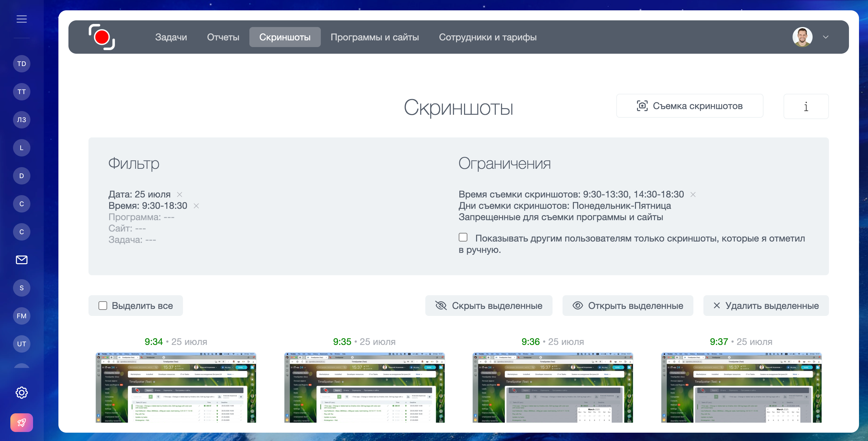Image resolution: width=868 pixels, height=441 pixels.
Task: Remove the date filter 25 июля
Action: pyautogui.click(x=180, y=194)
